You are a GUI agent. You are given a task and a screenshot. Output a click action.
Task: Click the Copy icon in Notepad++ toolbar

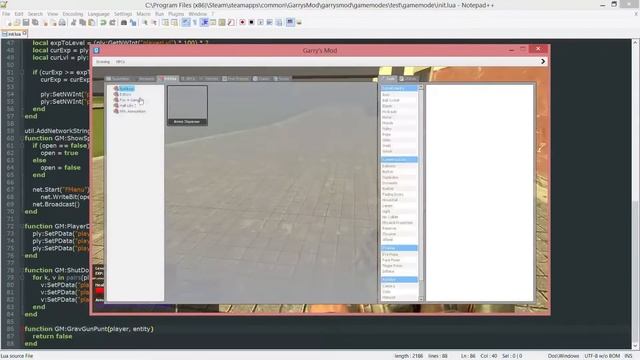tap(82, 22)
